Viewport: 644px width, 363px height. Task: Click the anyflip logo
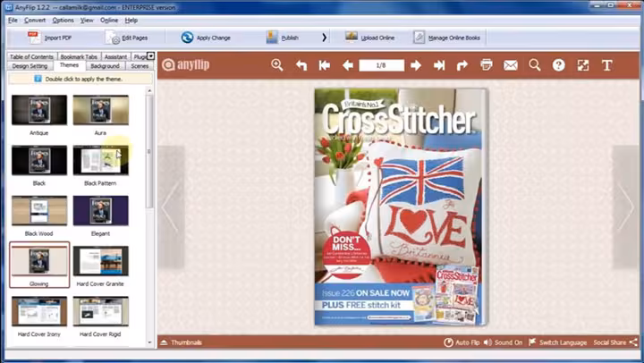(186, 64)
